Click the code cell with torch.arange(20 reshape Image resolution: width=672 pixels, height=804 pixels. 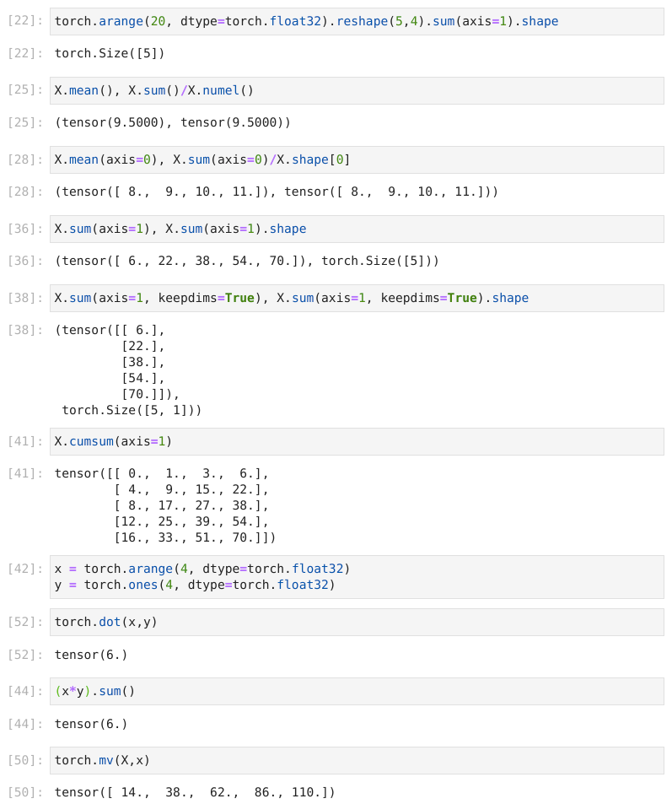[x=357, y=22]
